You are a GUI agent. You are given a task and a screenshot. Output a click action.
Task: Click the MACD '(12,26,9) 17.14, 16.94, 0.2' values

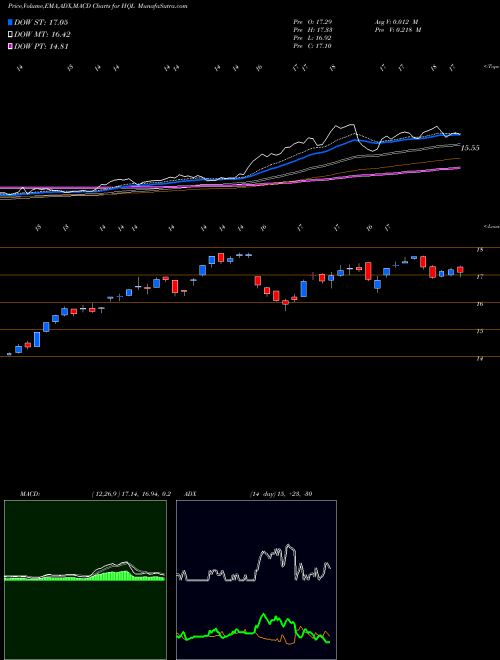tap(131, 494)
